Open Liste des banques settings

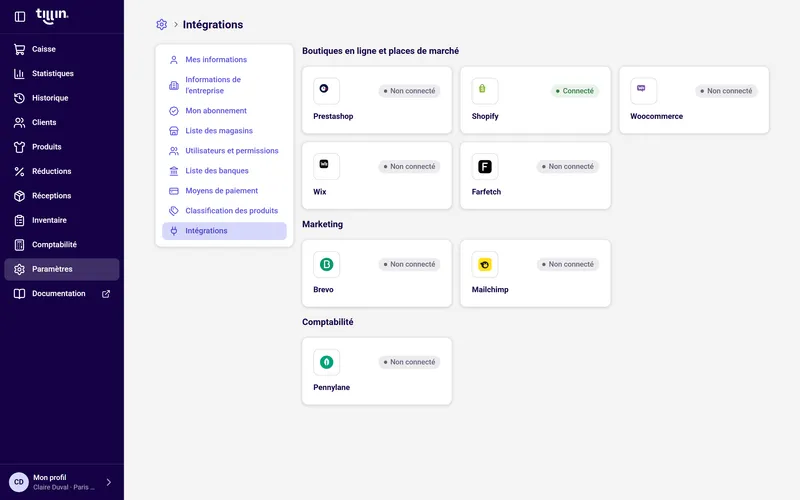224,171
